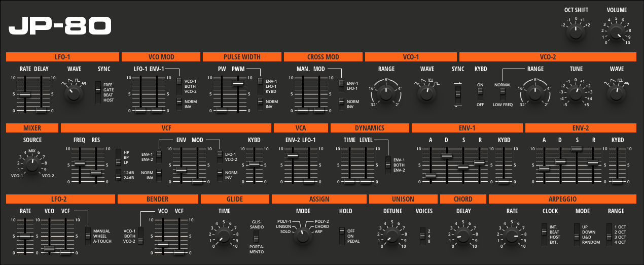
Task: Click the LFO-1 WAVE selector knob
Action: click(x=74, y=93)
